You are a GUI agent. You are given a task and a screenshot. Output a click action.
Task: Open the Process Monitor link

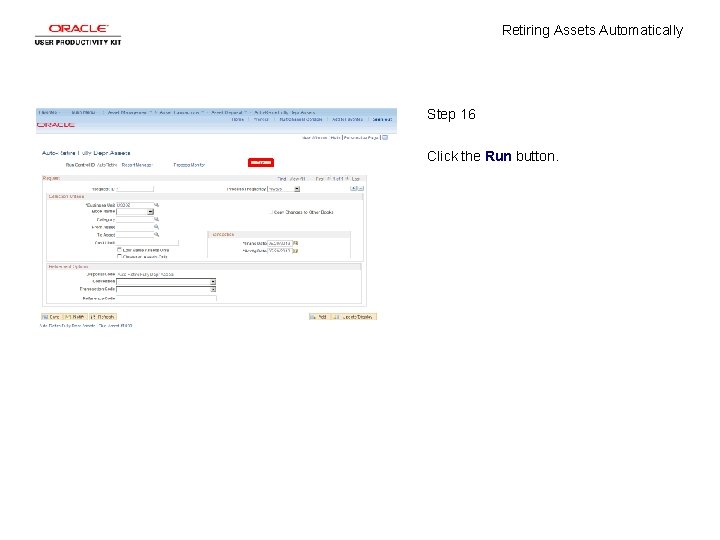click(x=189, y=165)
